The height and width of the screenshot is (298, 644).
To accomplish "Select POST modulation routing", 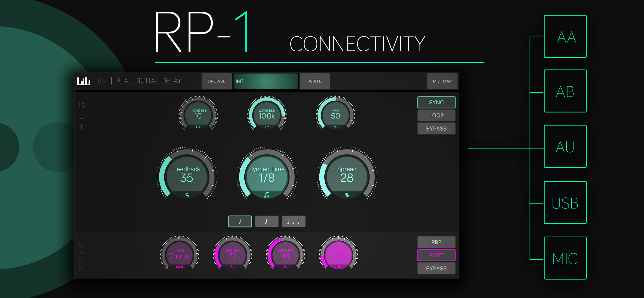I will click(x=436, y=255).
